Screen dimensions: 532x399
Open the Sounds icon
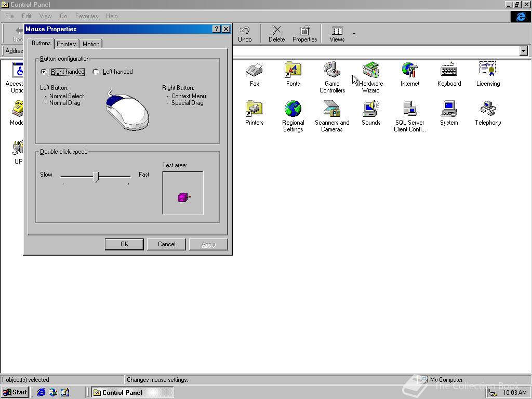coord(371,109)
